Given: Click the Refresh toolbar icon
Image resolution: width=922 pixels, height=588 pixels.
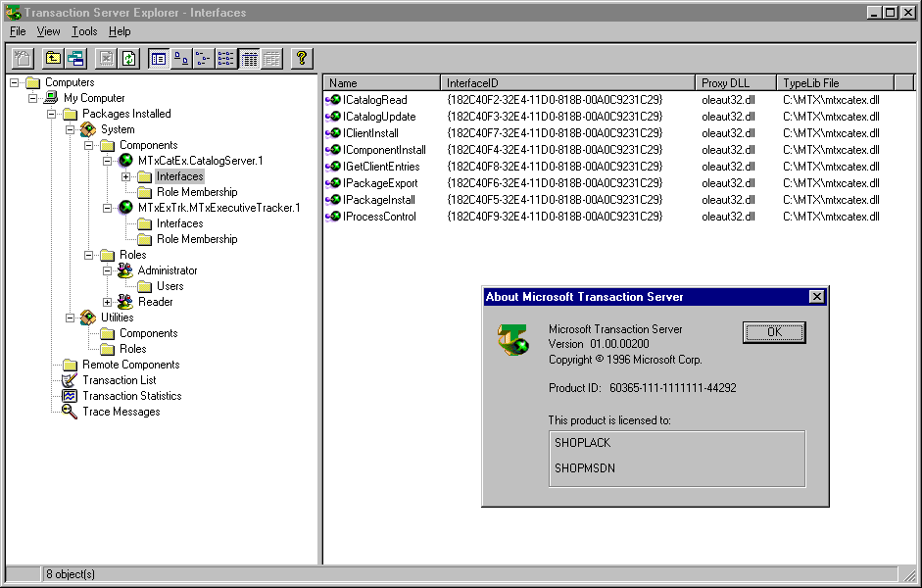Looking at the screenshot, I should (x=128, y=58).
